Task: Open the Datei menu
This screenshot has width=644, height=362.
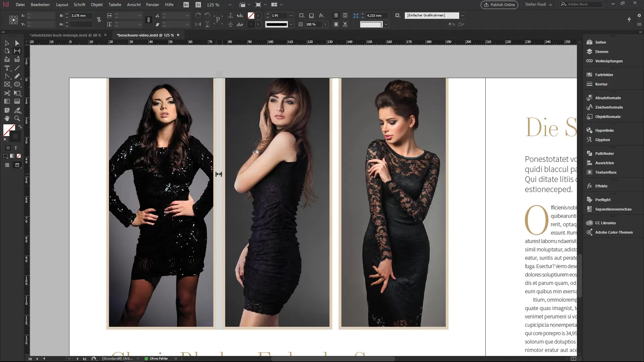Action: point(20,5)
